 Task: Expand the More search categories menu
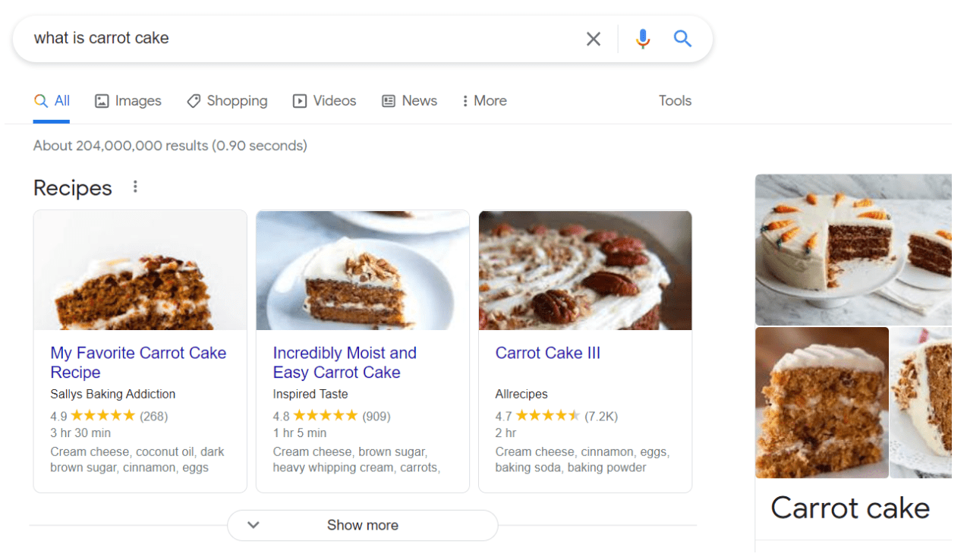483,101
